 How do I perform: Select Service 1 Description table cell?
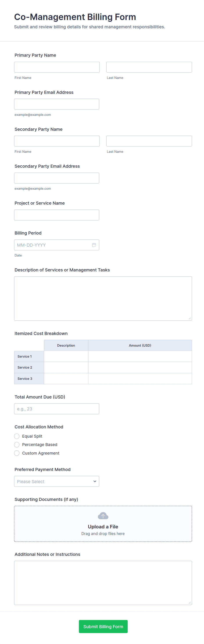[66, 356]
